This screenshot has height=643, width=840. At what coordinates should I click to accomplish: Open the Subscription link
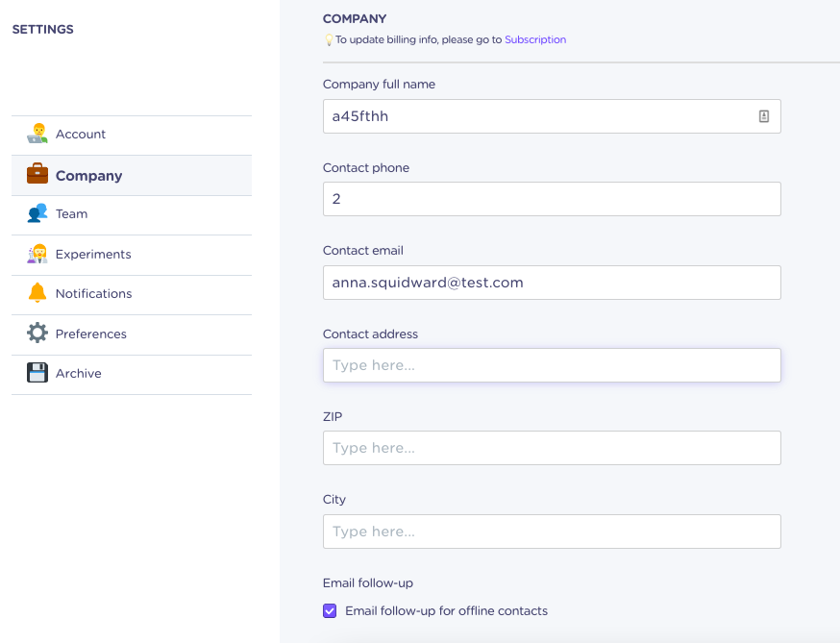pyautogui.click(x=535, y=39)
